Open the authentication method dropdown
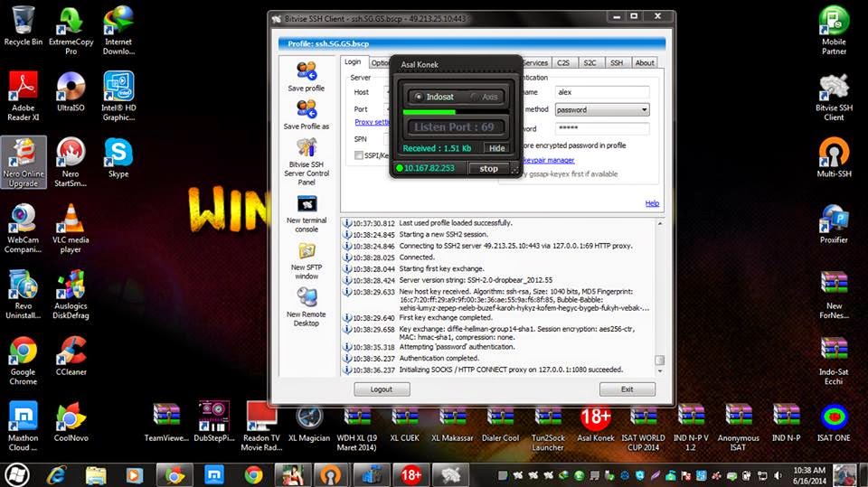 pyautogui.click(x=602, y=109)
